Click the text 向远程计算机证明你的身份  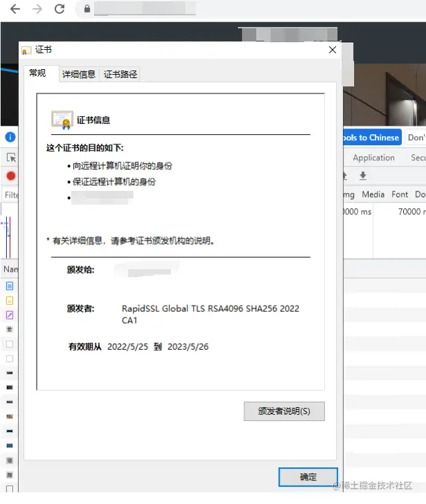122,166
